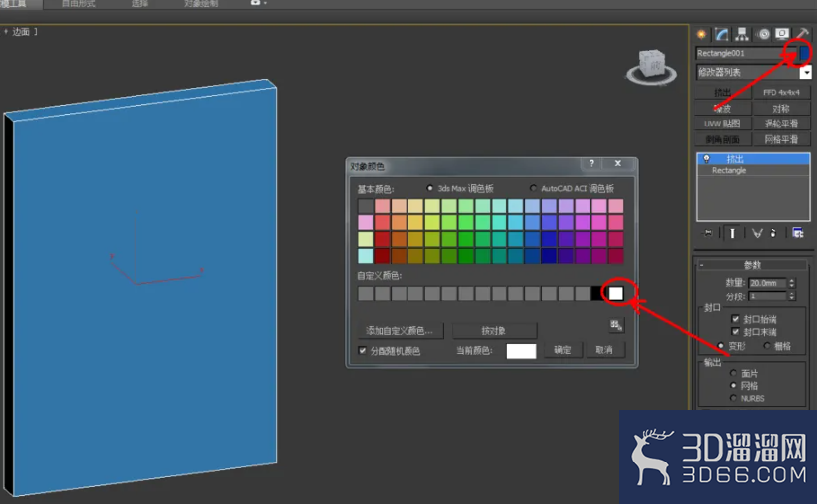Apply the 涡轮平滑 modifier button
817x504 pixels.
(x=781, y=124)
